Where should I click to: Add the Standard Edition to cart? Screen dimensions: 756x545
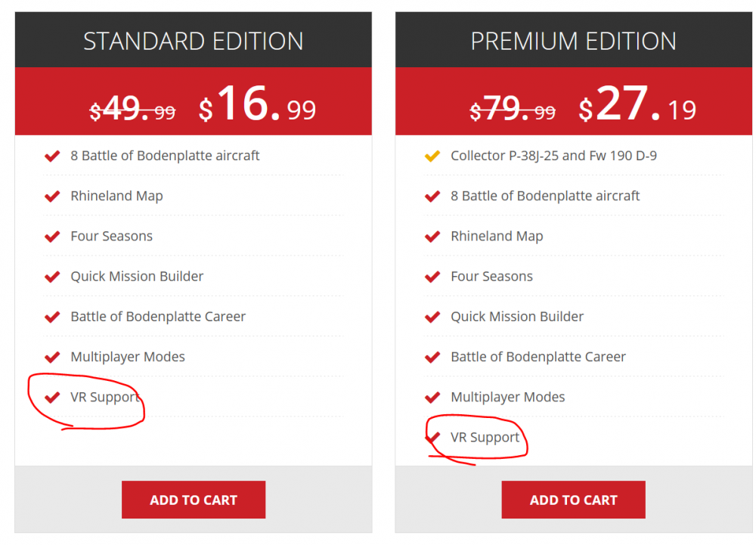click(x=194, y=500)
